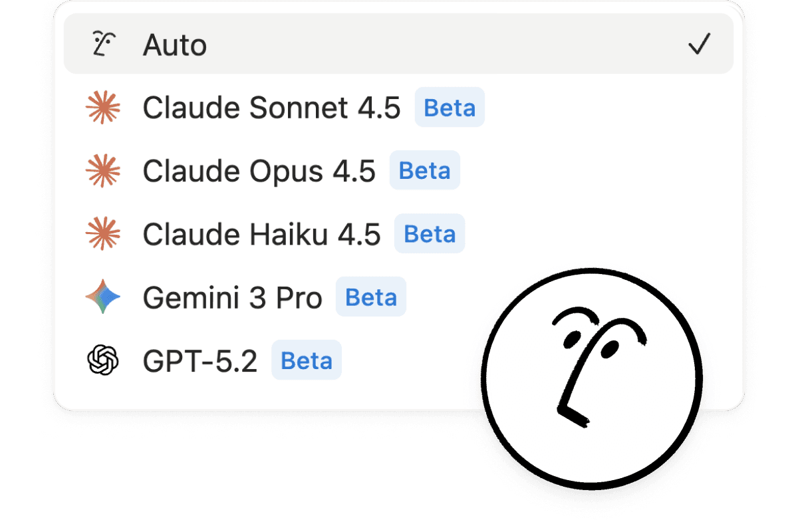The image size is (798, 532).
Task: Click the Beta tag next to Claude Haiku 4.5
Action: pyautogui.click(x=430, y=234)
